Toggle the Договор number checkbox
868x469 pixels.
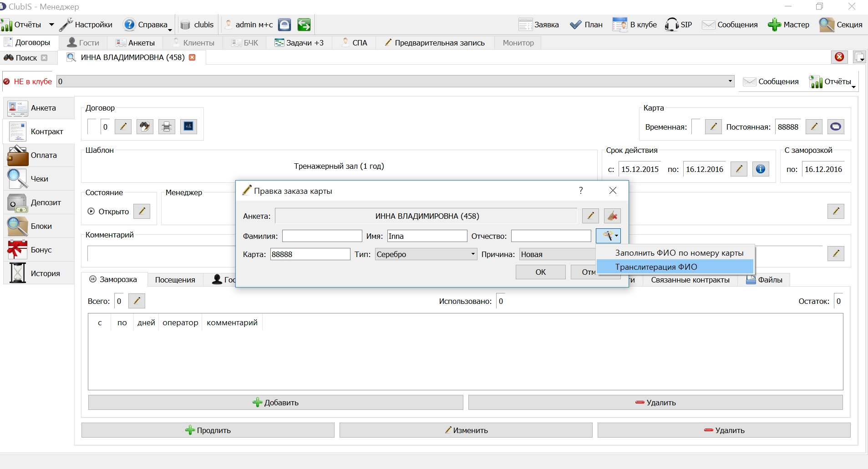coord(92,126)
